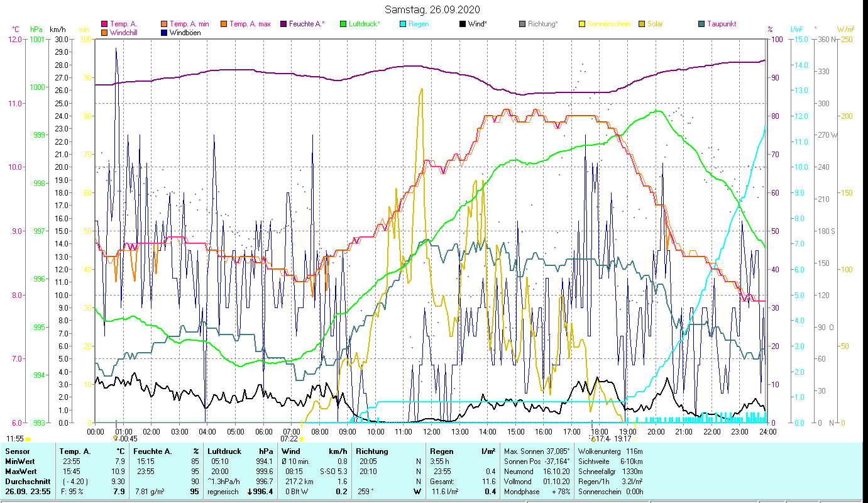The width and height of the screenshot is (868, 503).
Task: Click the cyan l/m² axis label at top right
Action: click(x=796, y=30)
